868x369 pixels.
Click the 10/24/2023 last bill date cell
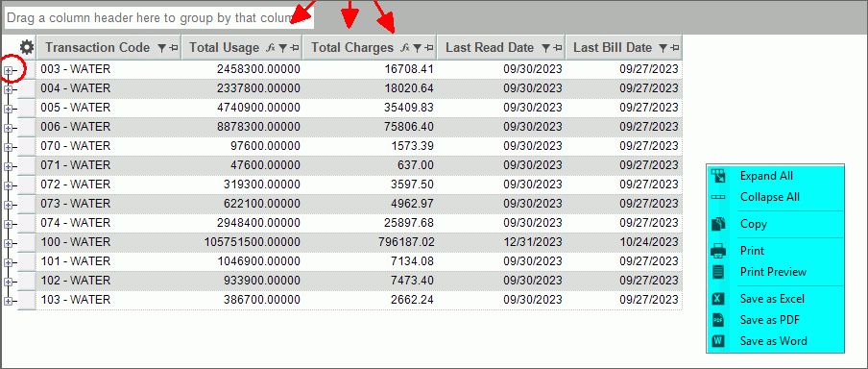tap(624, 242)
